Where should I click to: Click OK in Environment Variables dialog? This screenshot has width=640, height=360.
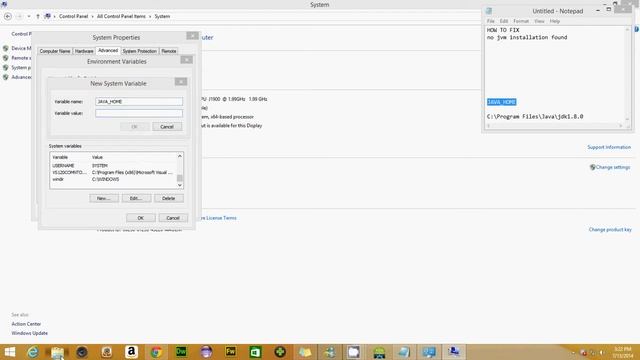tap(140, 218)
